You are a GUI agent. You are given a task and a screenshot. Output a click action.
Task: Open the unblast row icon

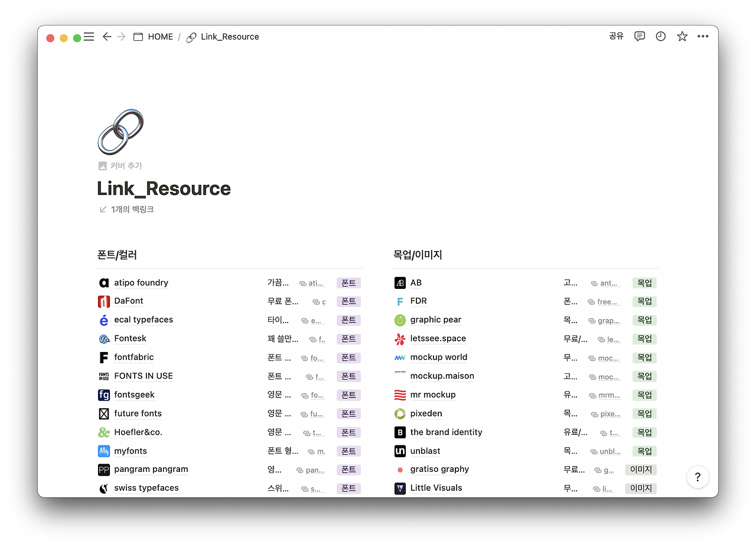[x=400, y=451]
